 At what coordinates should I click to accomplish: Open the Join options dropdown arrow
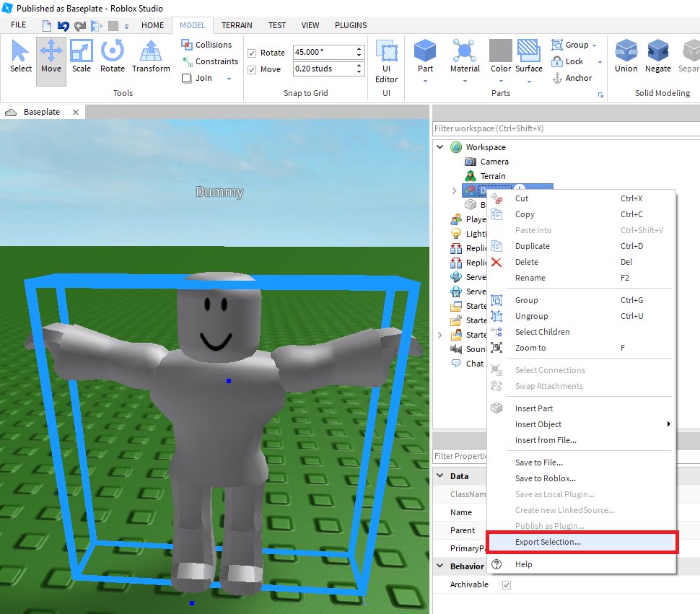[229, 79]
